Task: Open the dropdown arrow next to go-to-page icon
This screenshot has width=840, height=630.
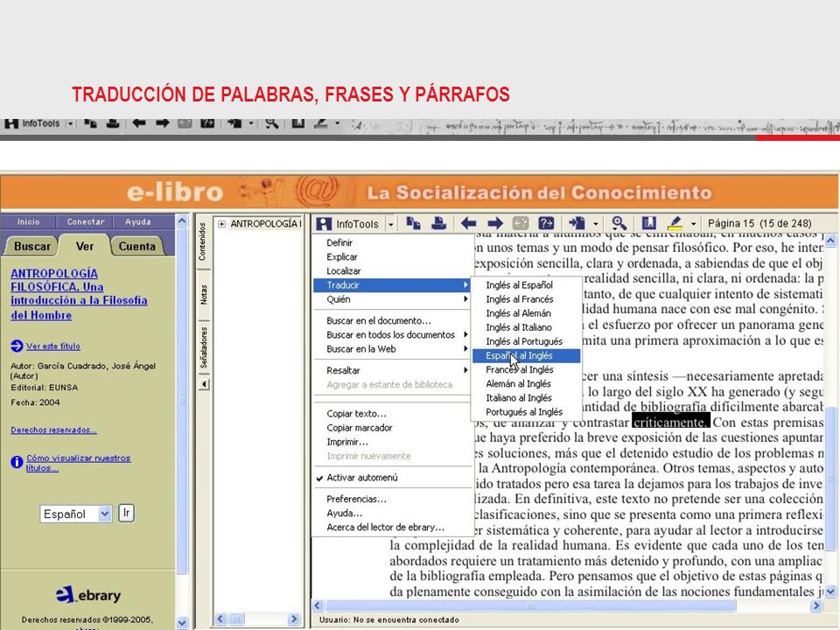Action: pos(595,223)
